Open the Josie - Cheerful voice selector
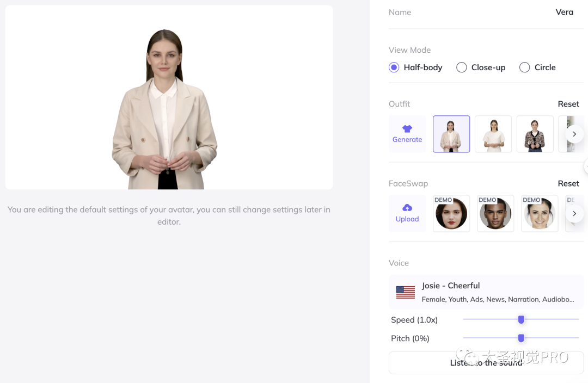The image size is (588, 383). [486, 292]
